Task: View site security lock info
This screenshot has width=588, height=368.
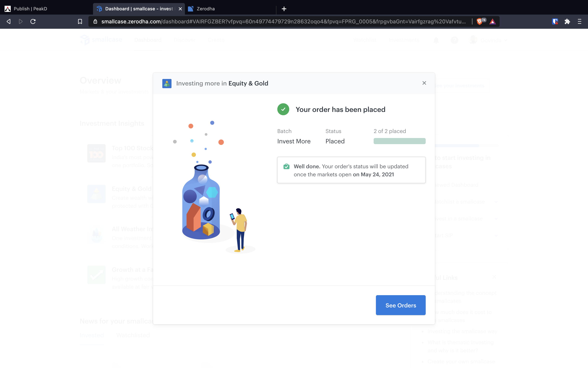Action: (x=95, y=21)
